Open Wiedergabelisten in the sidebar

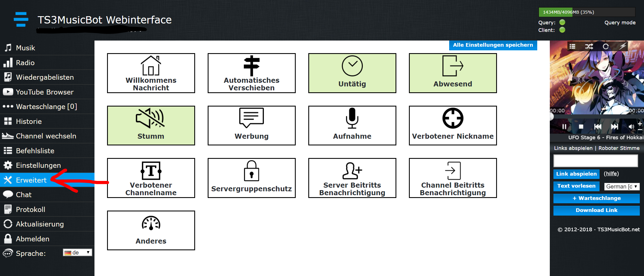pyautogui.click(x=47, y=77)
